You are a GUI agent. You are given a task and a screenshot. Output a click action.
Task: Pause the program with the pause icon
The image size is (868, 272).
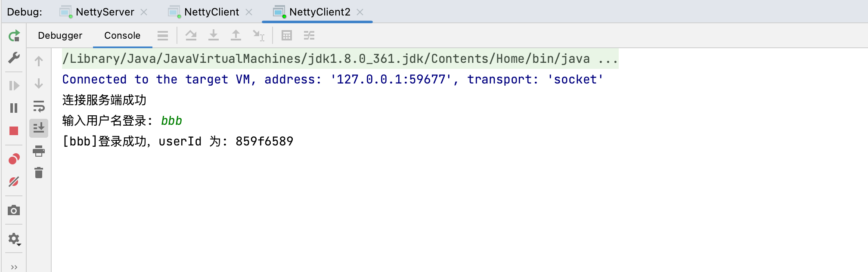pyautogui.click(x=14, y=108)
